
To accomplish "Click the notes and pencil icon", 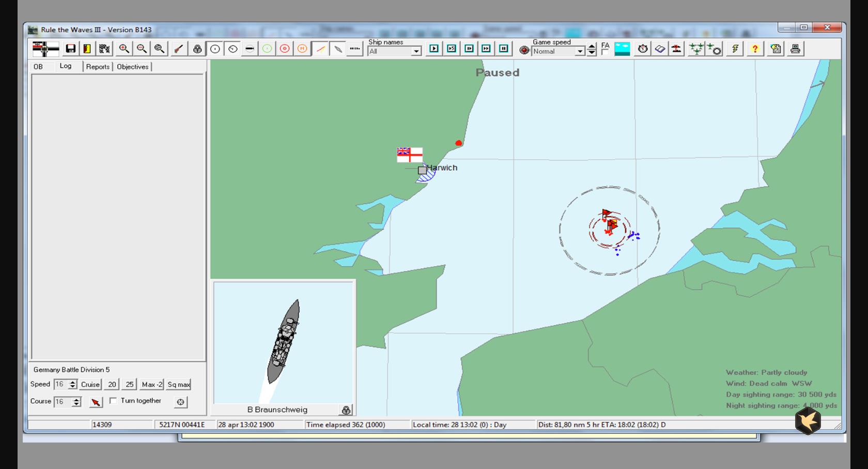I will [776, 49].
